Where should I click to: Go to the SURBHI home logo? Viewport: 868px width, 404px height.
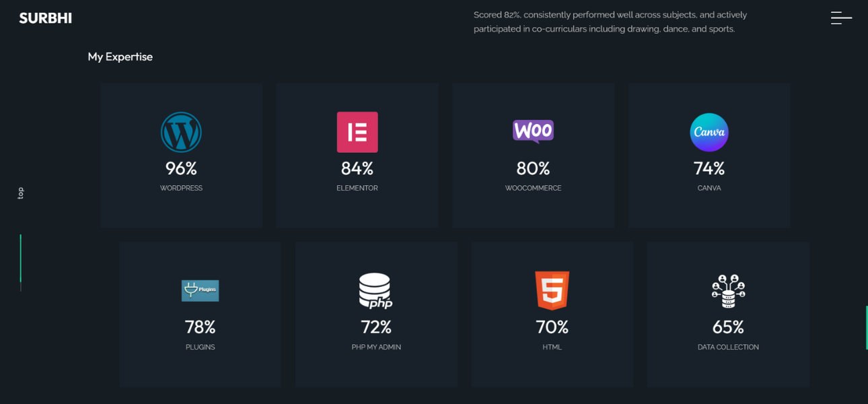click(45, 18)
